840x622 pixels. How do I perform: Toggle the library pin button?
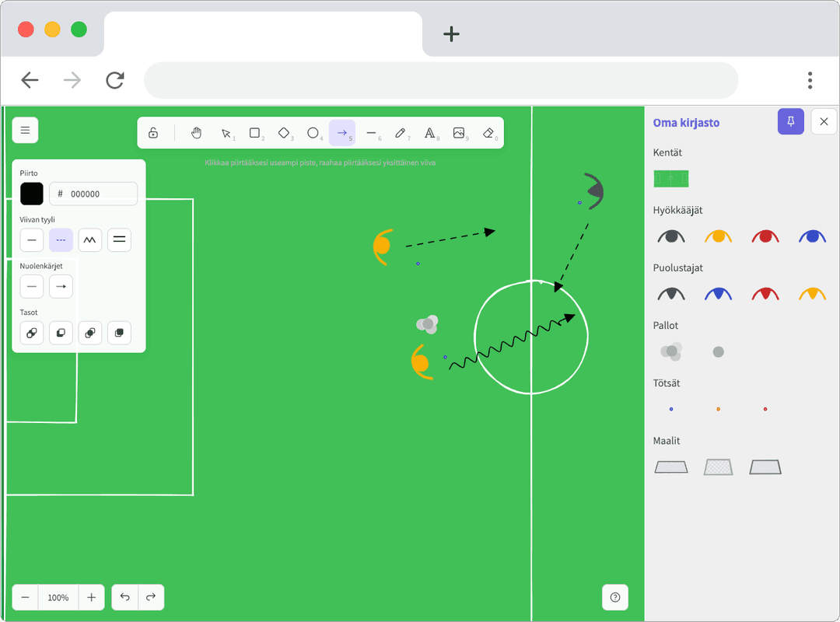[x=790, y=122]
